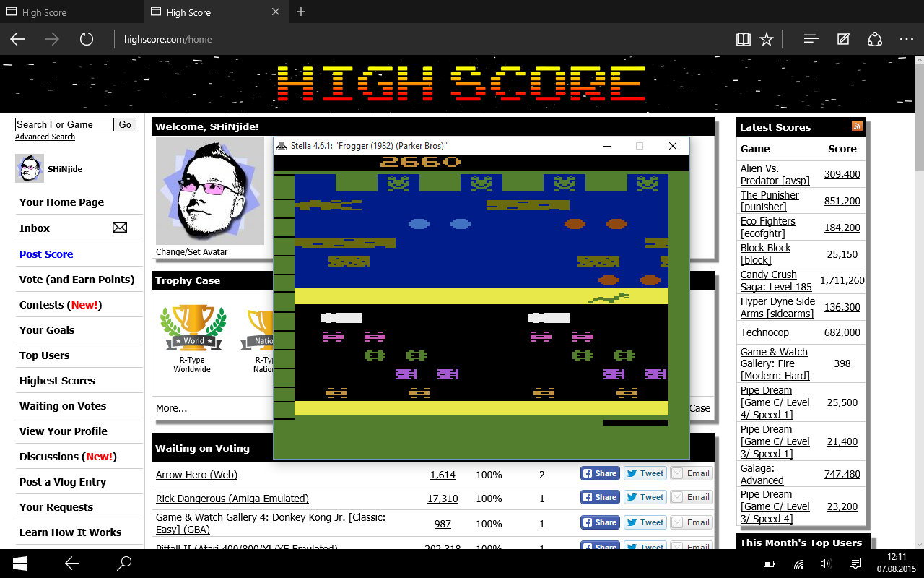Click the browser Refresh icon

click(87, 39)
